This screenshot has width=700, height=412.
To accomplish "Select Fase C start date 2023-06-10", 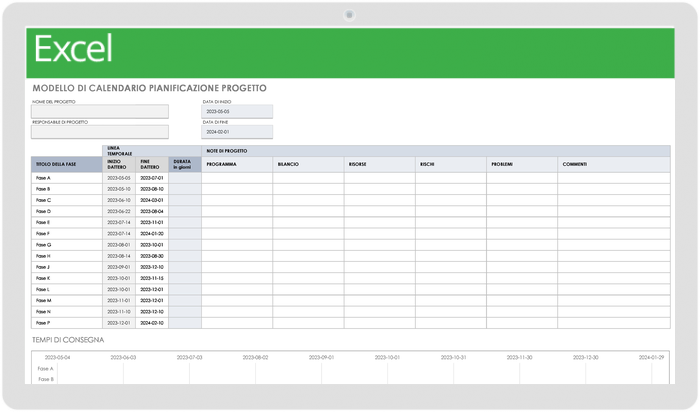I will [x=119, y=200].
